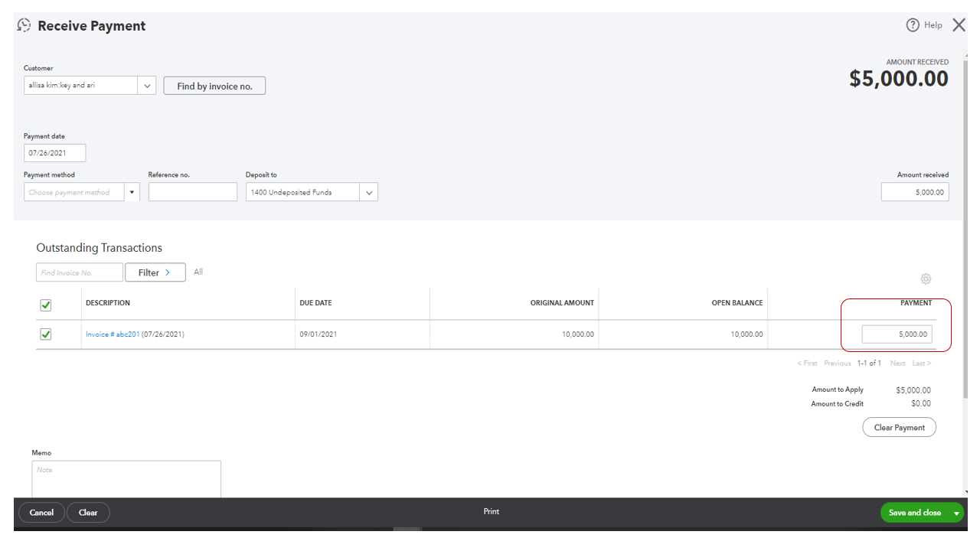This screenshot has height=551, width=980.
Task: Open the Help question mark icon
Action: point(913,25)
